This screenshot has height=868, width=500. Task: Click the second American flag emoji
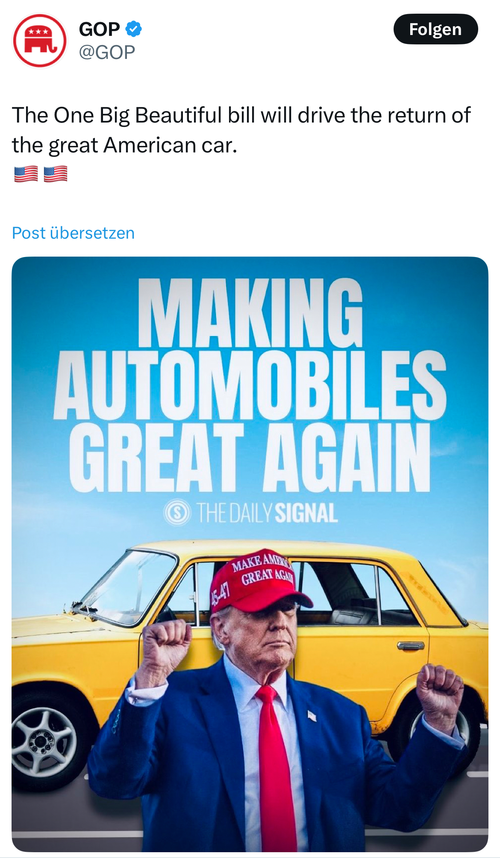tap(56, 174)
